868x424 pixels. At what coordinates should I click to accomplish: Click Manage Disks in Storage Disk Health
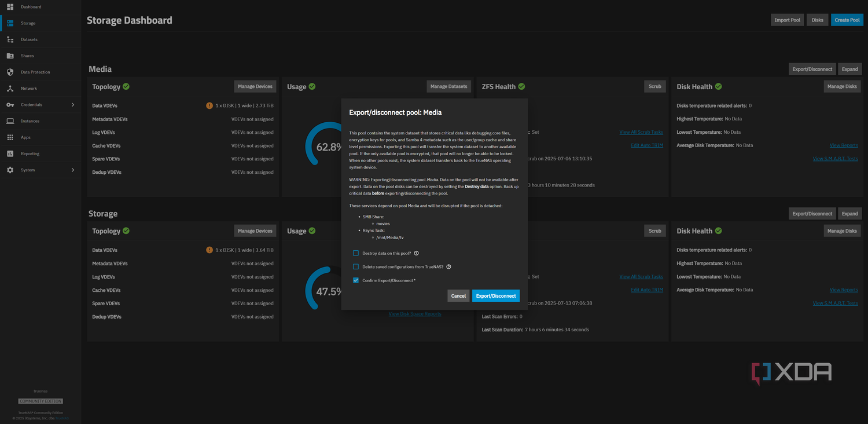[842, 231]
